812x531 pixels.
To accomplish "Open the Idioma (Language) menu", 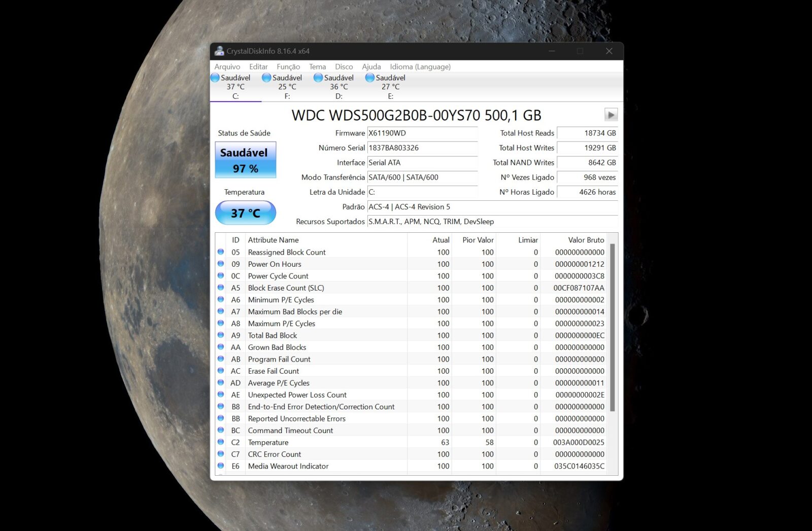I will 420,66.
